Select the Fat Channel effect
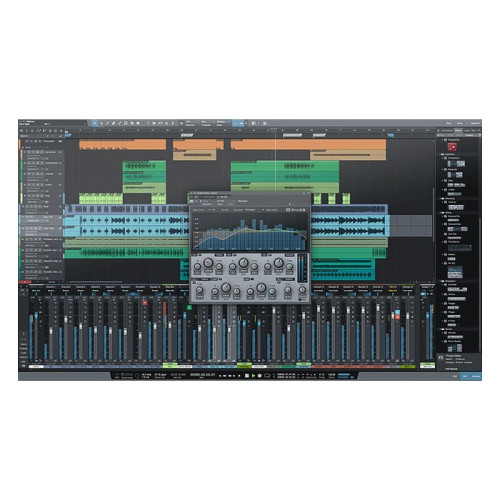Viewport: 500px width, 500px height. 454,241
